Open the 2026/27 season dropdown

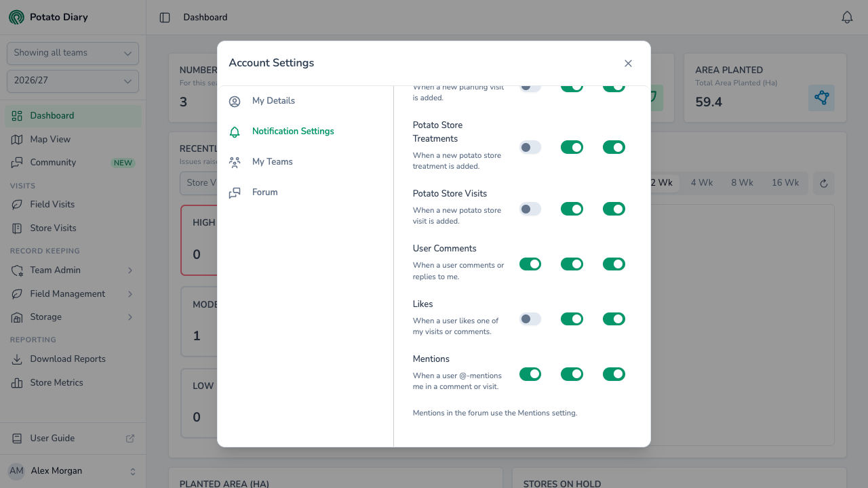[x=73, y=81]
